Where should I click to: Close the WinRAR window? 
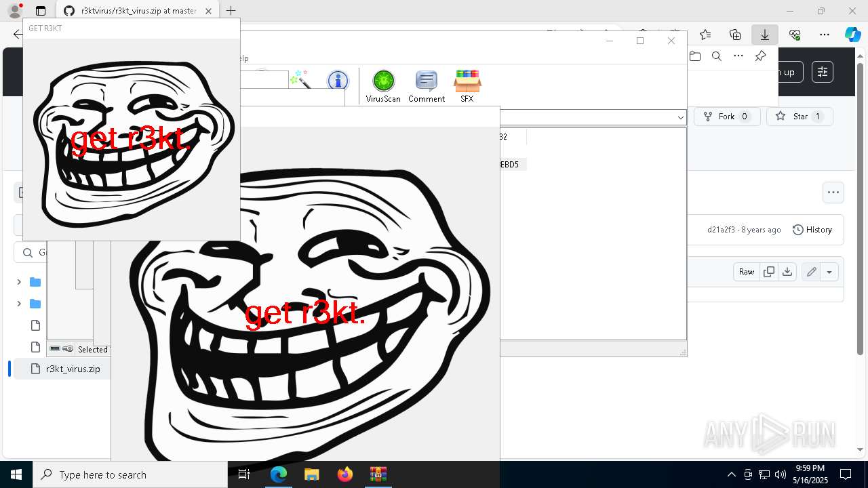pos(671,41)
